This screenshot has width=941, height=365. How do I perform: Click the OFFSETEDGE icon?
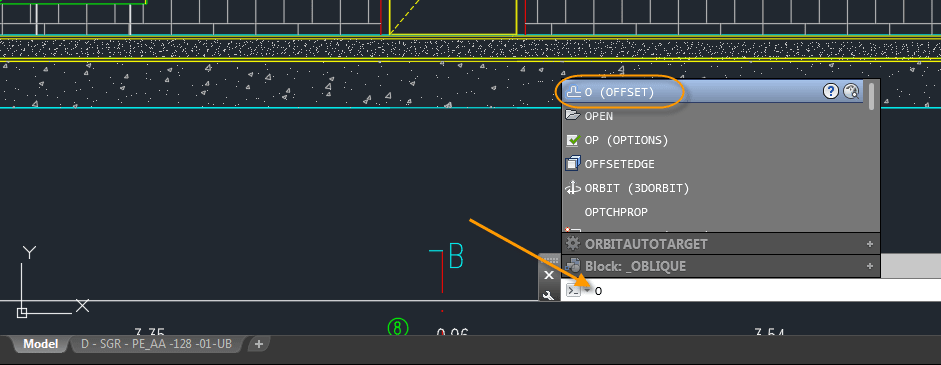tap(573, 163)
